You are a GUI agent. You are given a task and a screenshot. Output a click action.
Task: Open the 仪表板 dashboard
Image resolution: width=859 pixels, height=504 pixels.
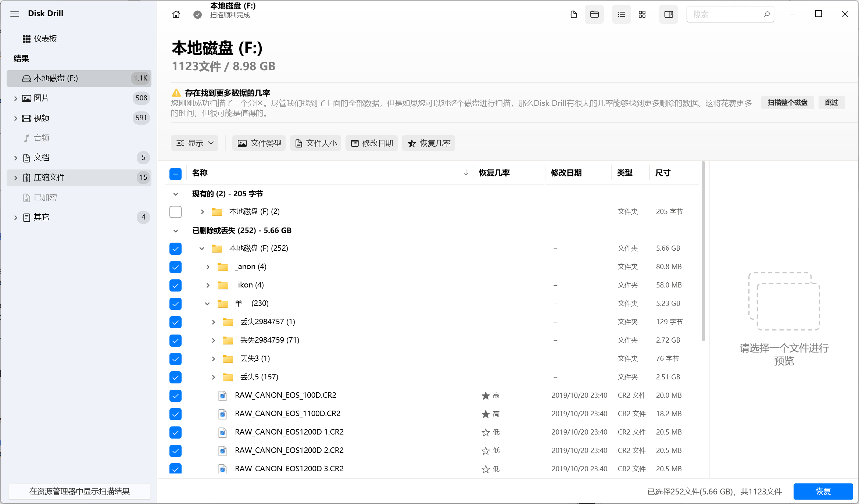tap(40, 39)
